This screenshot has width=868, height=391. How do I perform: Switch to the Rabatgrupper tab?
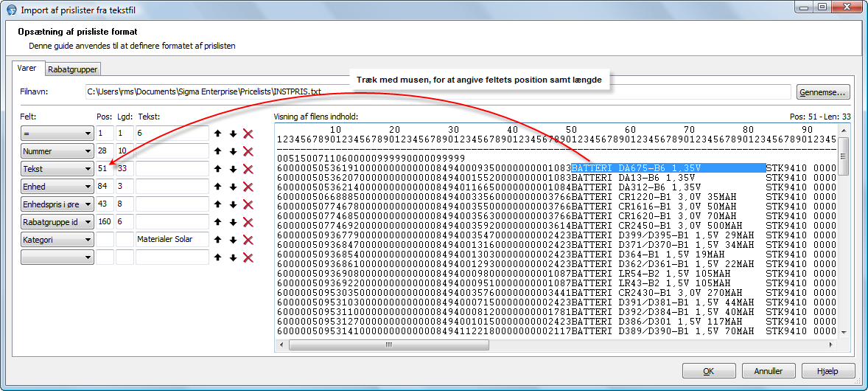(x=72, y=69)
